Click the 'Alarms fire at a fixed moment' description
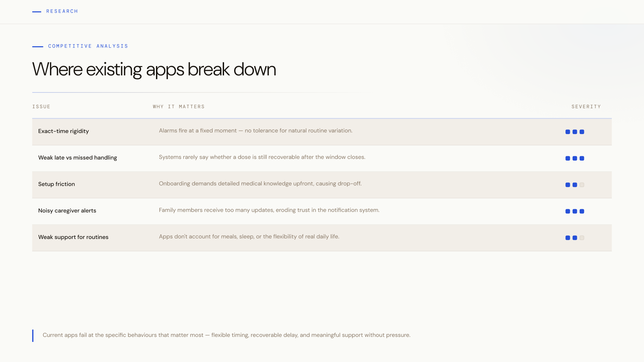 coord(255,131)
